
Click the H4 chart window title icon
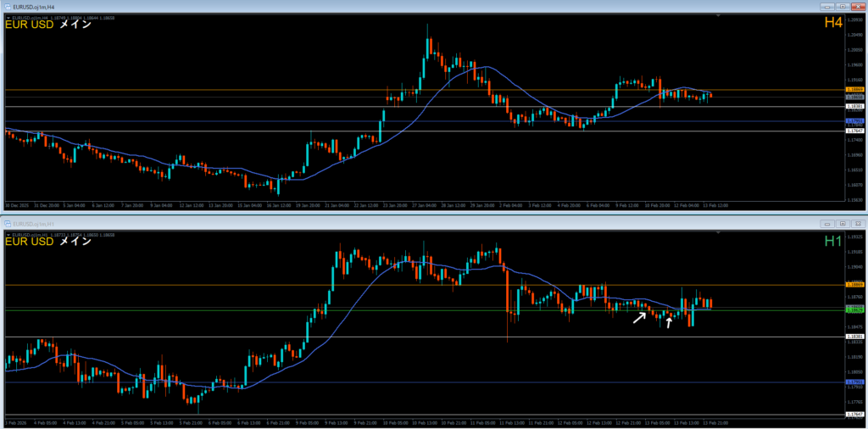pos(7,7)
